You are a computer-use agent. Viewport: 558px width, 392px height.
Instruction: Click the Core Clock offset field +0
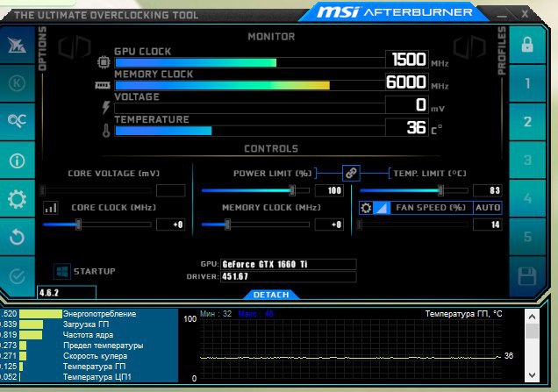tap(171, 225)
